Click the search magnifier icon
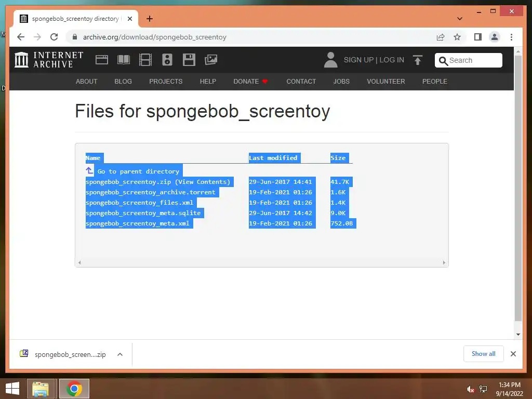The height and width of the screenshot is (399, 532). 443,61
